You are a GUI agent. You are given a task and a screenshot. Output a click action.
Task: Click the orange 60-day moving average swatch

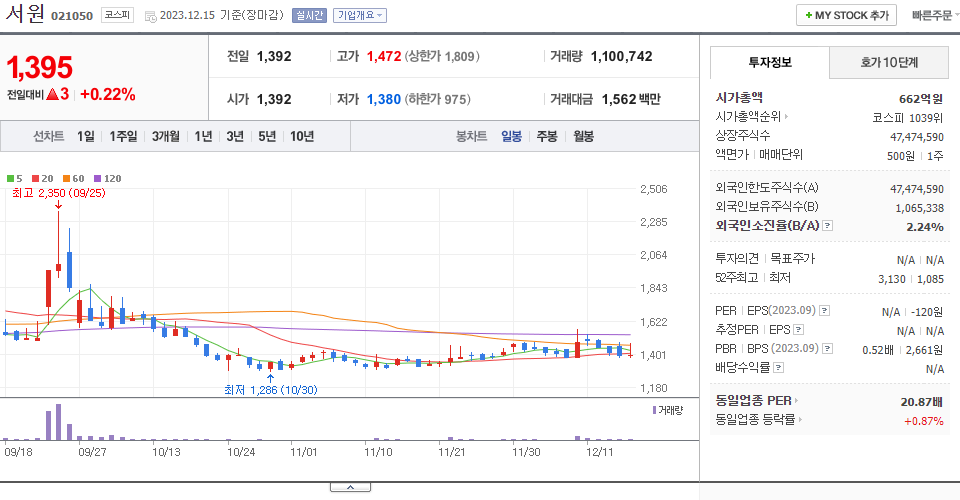pyautogui.click(x=66, y=179)
